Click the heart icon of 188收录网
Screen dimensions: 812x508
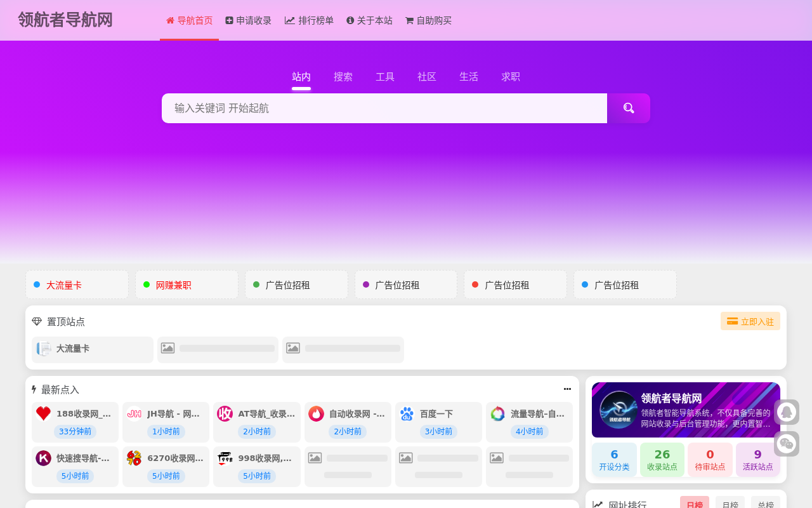tap(43, 413)
